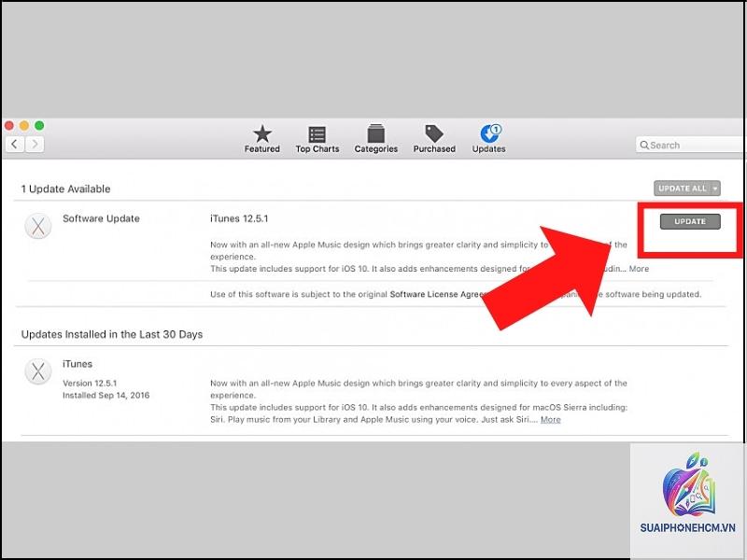The height and width of the screenshot is (560, 747).
Task: Click the Search field
Action: 689,145
